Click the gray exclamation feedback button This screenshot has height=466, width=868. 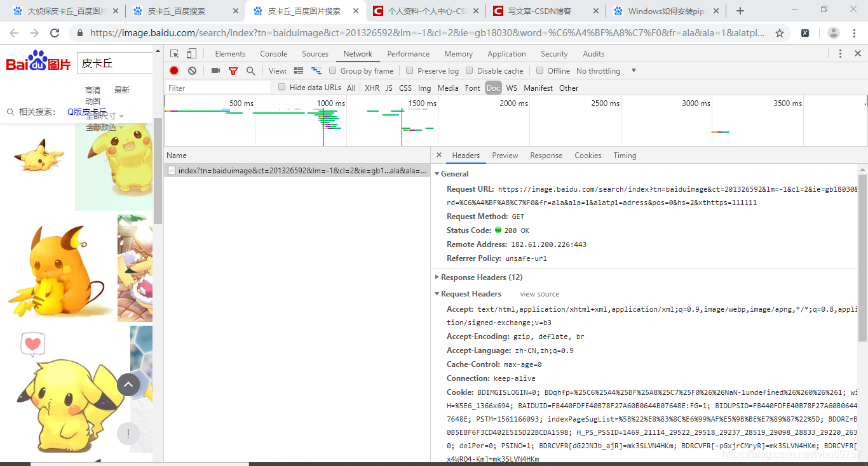(x=128, y=434)
